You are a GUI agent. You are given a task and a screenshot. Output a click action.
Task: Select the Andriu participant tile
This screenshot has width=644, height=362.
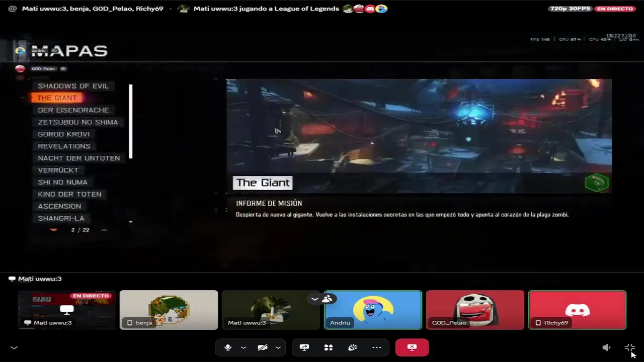point(373,310)
